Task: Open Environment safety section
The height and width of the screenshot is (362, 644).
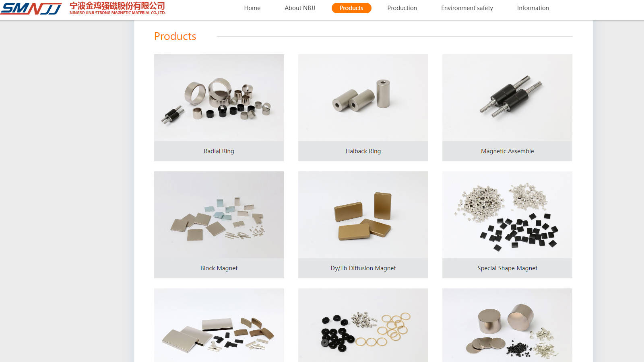Action: coord(467,8)
